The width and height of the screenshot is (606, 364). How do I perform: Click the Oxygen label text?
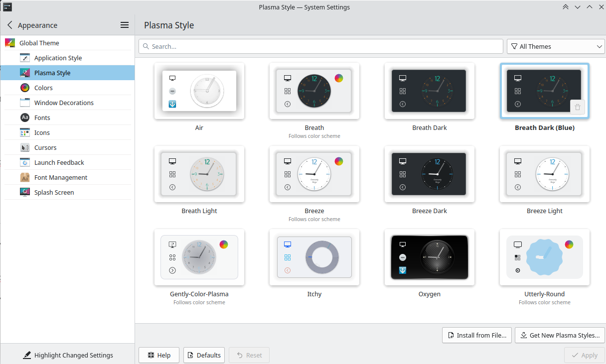(430, 294)
